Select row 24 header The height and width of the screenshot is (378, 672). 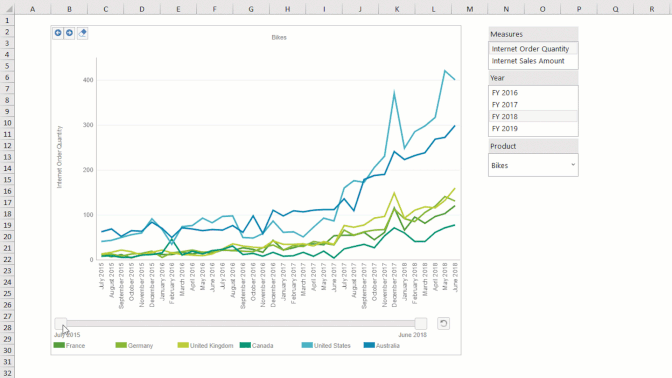tap(7, 282)
